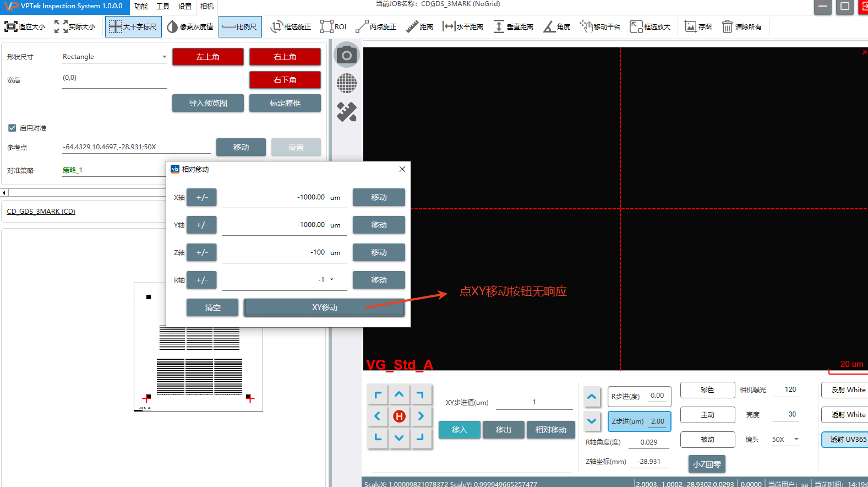Click the X轴 +/- sign button

201,197
